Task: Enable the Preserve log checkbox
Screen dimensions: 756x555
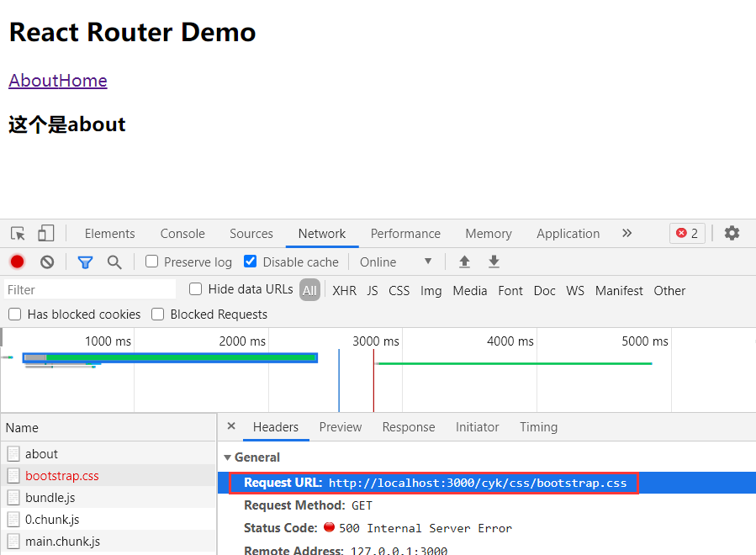Action: click(x=152, y=262)
